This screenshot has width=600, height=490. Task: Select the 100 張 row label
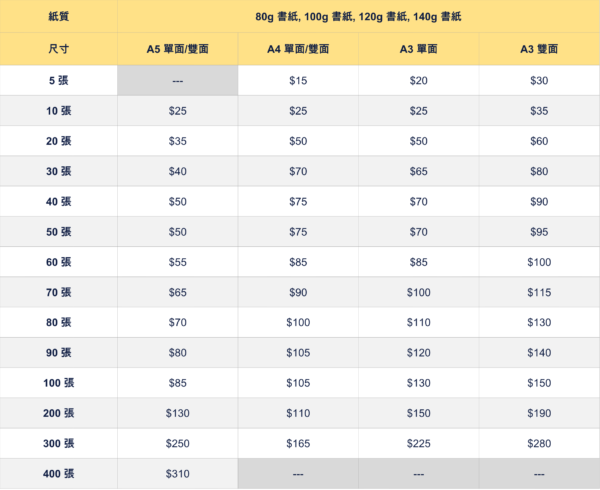pos(59,383)
